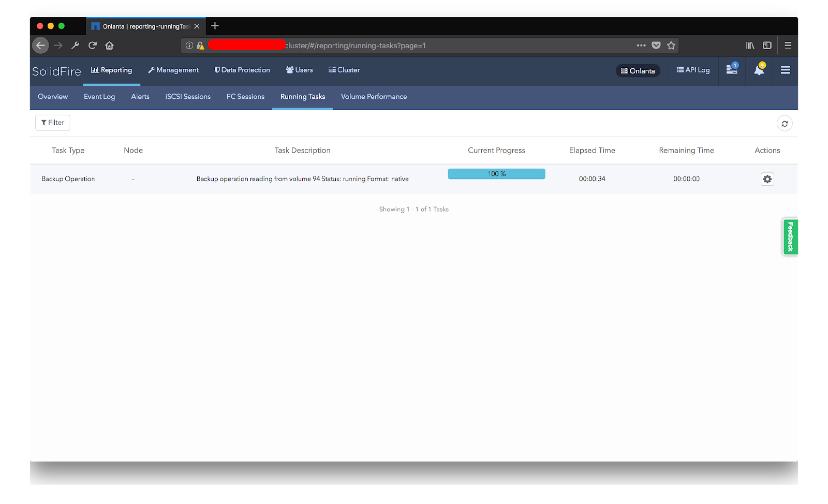The image size is (828, 504).
Task: Click the browser reload page icon
Action: 92,45
